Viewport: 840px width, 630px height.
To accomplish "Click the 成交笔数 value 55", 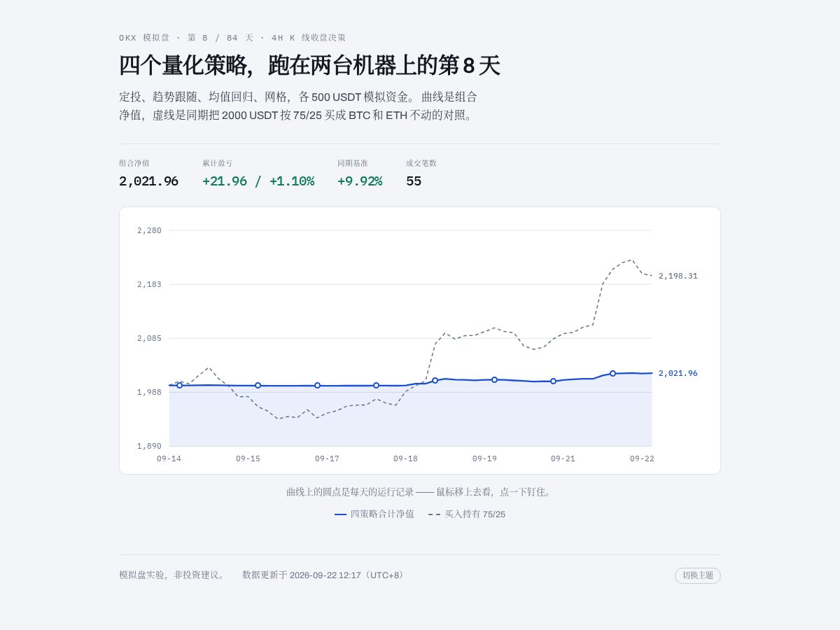I will coord(414,181).
